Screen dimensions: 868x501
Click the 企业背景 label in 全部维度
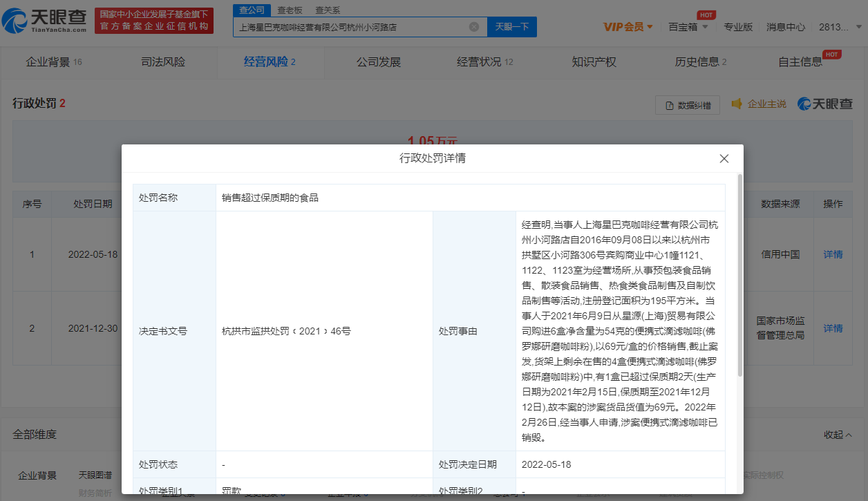[x=37, y=475]
